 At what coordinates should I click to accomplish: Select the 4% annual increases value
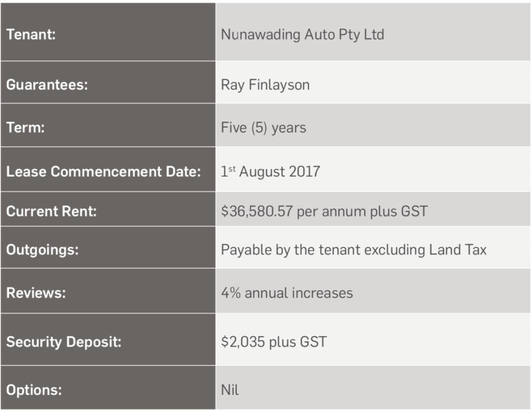click(x=287, y=293)
